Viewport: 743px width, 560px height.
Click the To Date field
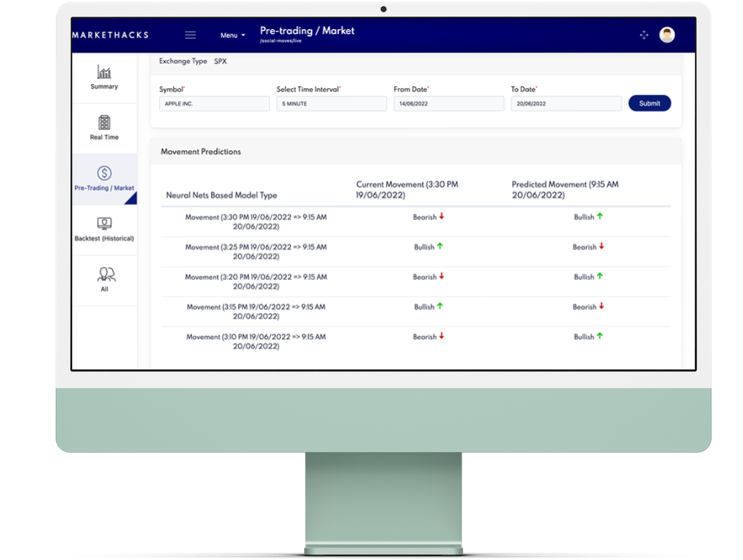pyautogui.click(x=566, y=104)
